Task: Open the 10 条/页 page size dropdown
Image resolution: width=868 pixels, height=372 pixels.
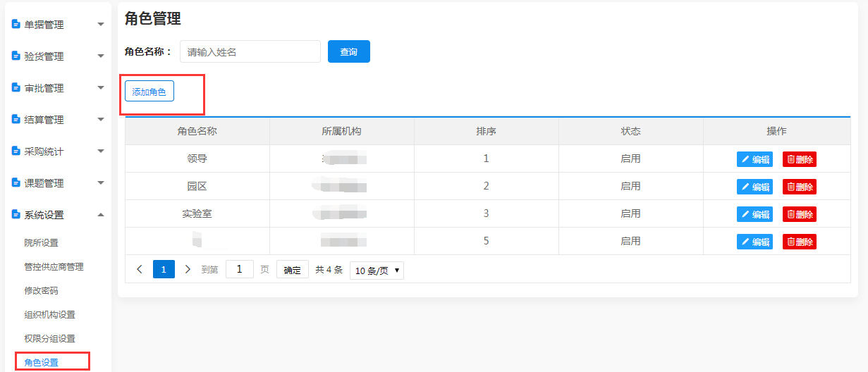Action: (377, 270)
